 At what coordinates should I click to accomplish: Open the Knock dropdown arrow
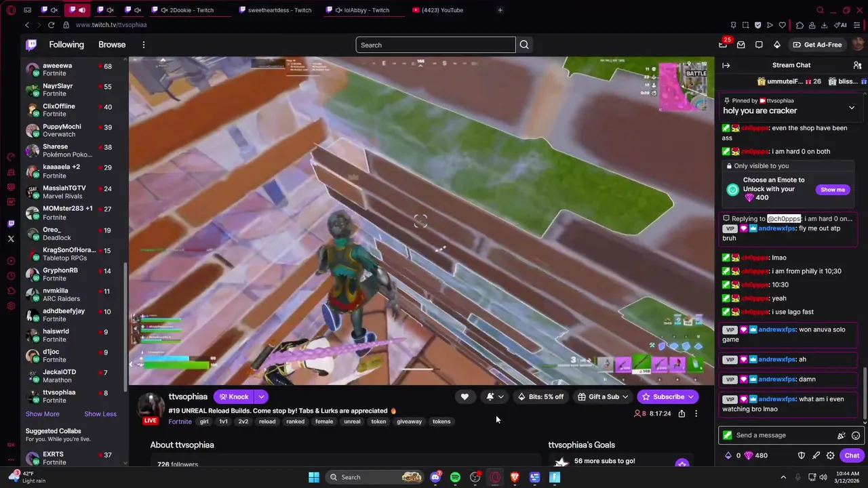click(x=261, y=396)
